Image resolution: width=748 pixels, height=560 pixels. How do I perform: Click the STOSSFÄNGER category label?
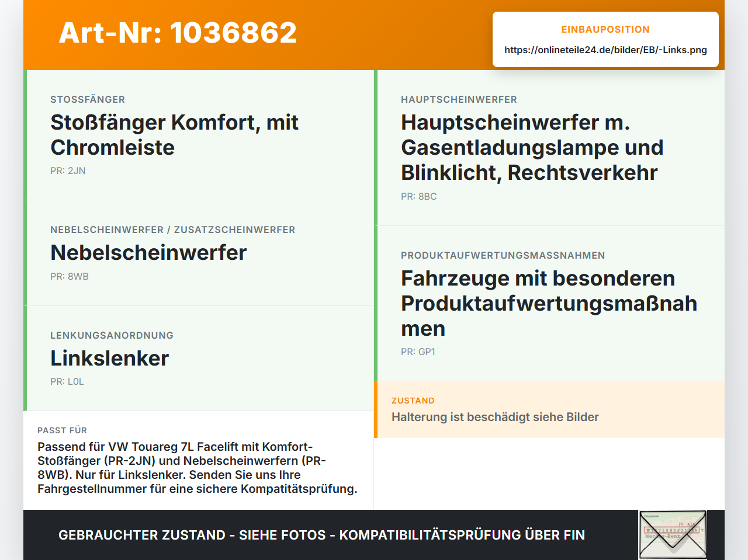coord(88,99)
